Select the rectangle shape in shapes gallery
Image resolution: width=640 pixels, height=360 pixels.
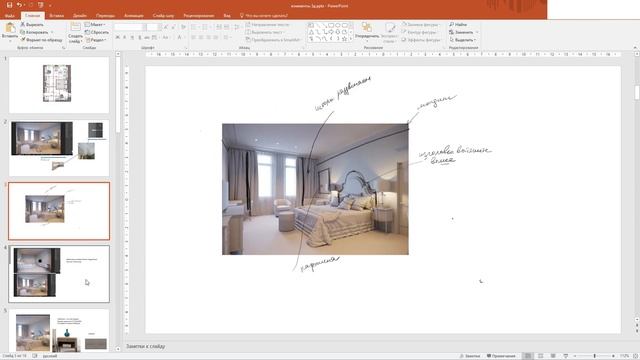[x=331, y=25]
